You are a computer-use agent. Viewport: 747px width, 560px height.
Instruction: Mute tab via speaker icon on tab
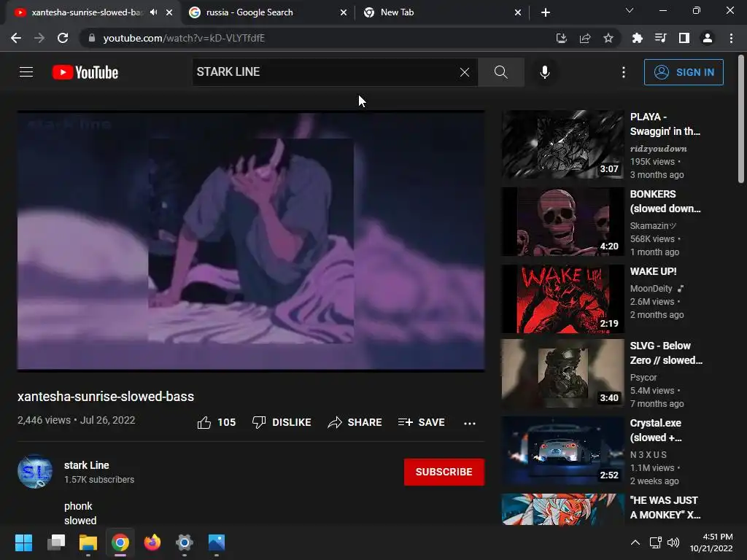153,12
